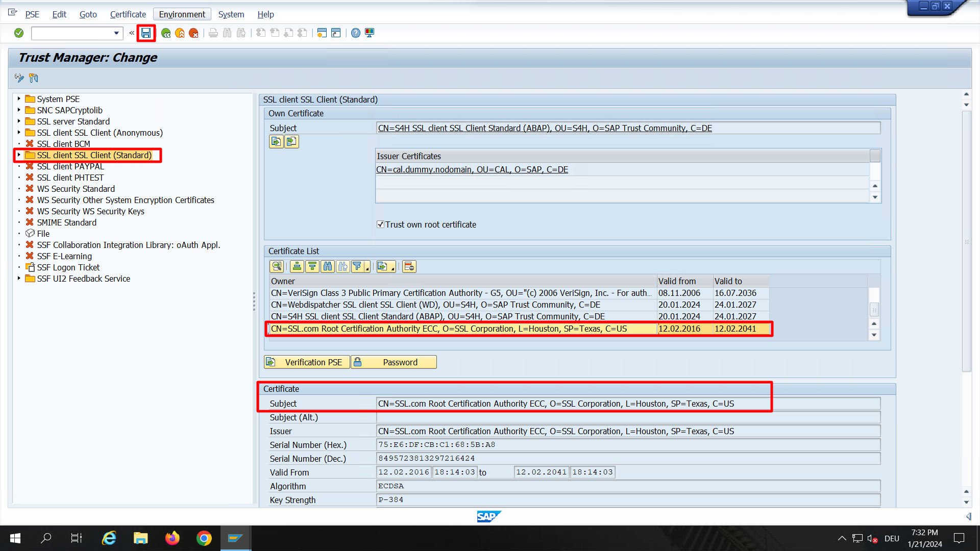Click the Save icon in the toolbar
980x551 pixels.
pos(146,33)
